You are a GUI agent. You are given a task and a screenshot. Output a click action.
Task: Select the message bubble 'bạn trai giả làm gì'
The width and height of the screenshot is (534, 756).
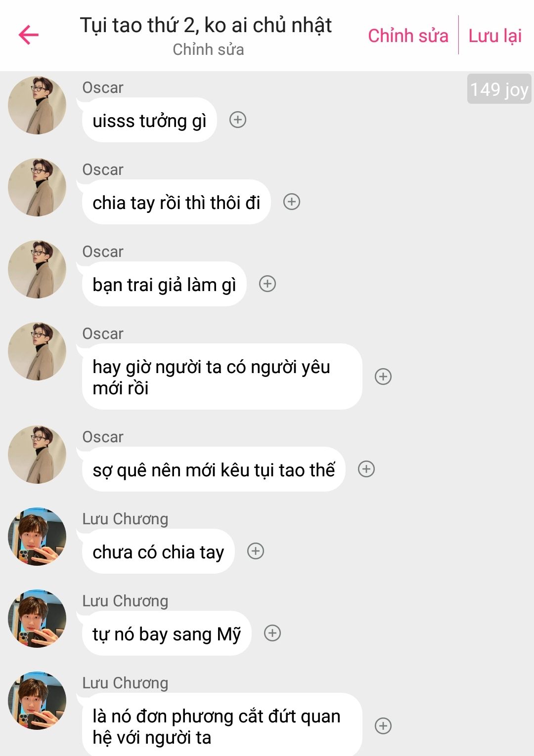(164, 284)
